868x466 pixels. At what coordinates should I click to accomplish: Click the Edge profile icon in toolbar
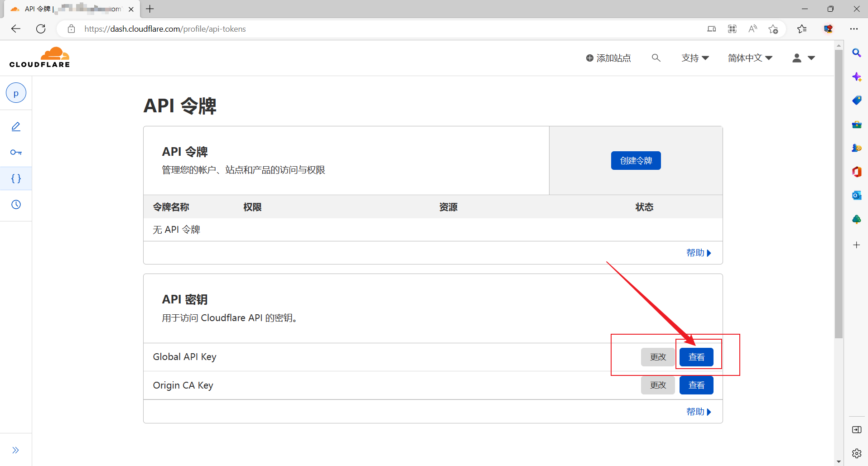tap(828, 29)
